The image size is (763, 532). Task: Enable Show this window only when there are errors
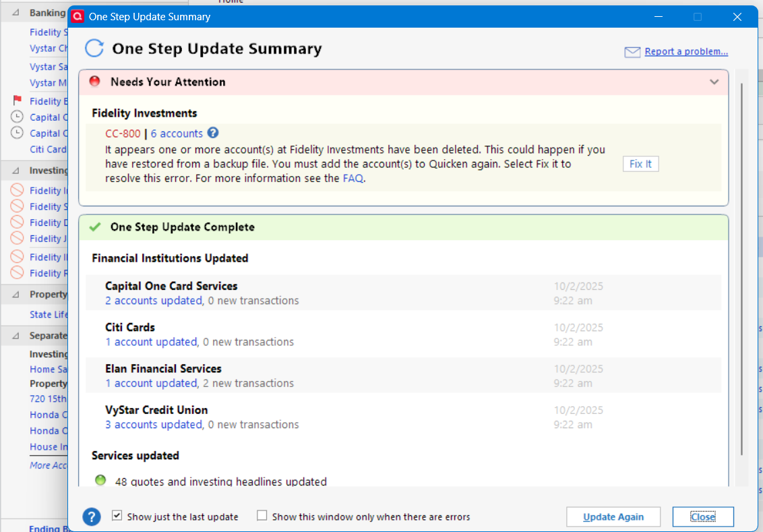pyautogui.click(x=262, y=515)
